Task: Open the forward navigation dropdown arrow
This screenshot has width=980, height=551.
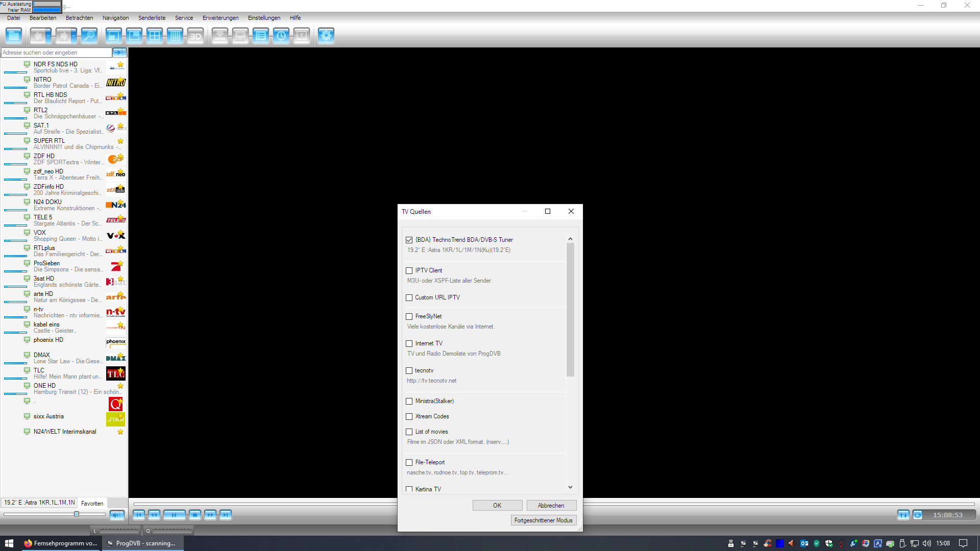Action: 74,36
